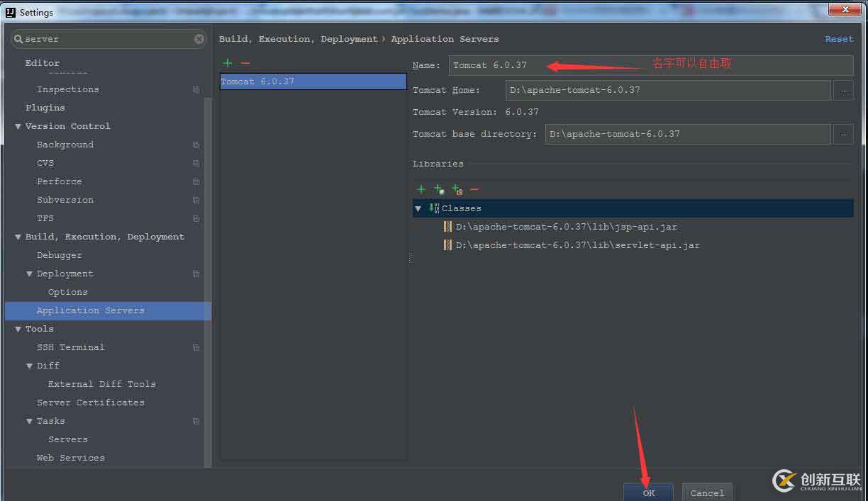This screenshot has width=868, height=501.
Task: Click the Cancel button
Action: point(707,492)
